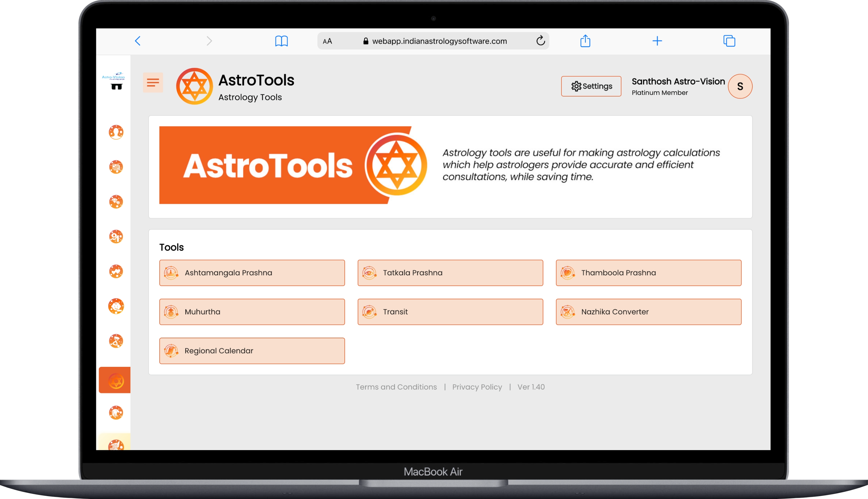Screen dimensions: 868x499
Task: Click the Thamboola Prashna tool icon
Action: [567, 273]
